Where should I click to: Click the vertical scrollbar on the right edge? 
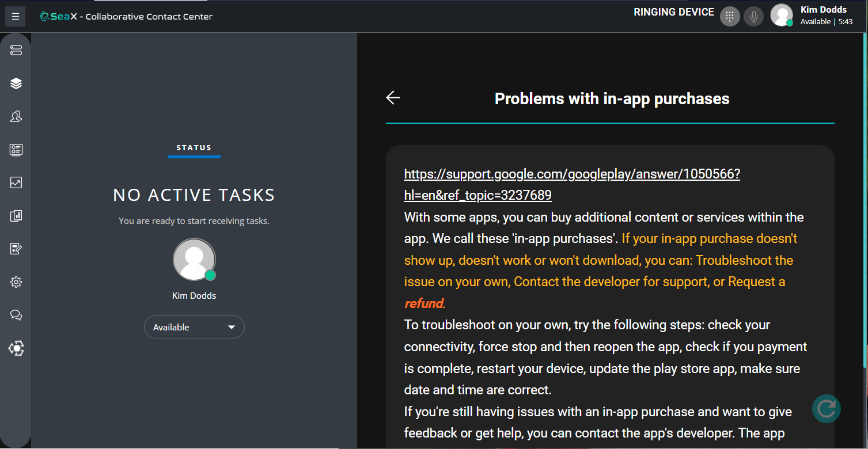click(865, 201)
